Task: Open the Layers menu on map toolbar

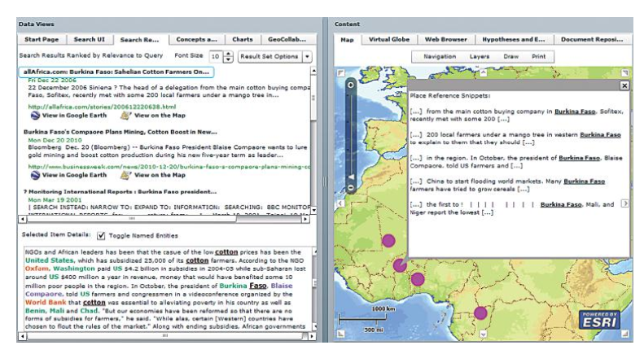Action: (480, 57)
